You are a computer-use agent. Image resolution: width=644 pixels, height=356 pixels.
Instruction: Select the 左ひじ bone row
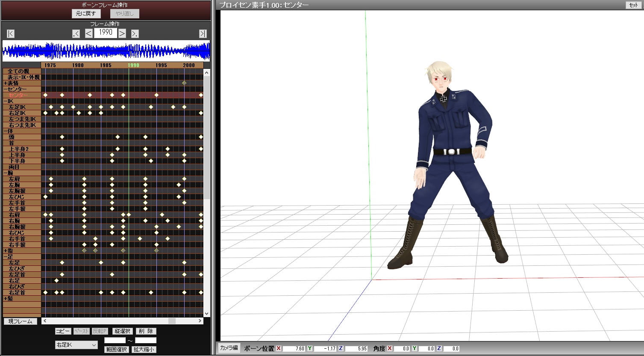(22, 197)
